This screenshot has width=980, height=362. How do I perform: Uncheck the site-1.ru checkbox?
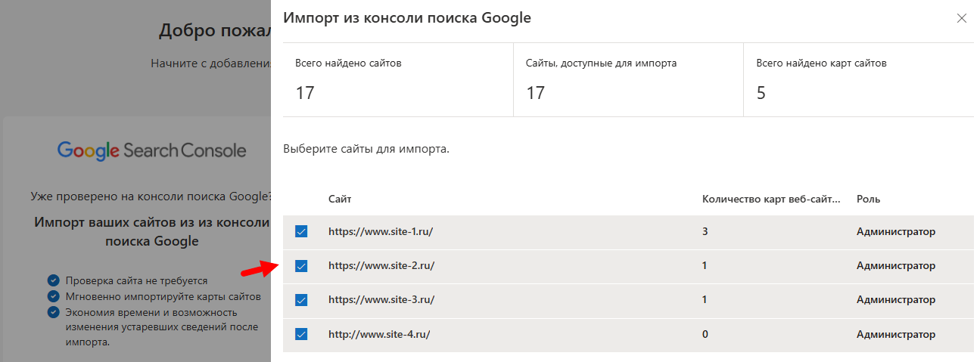click(301, 232)
